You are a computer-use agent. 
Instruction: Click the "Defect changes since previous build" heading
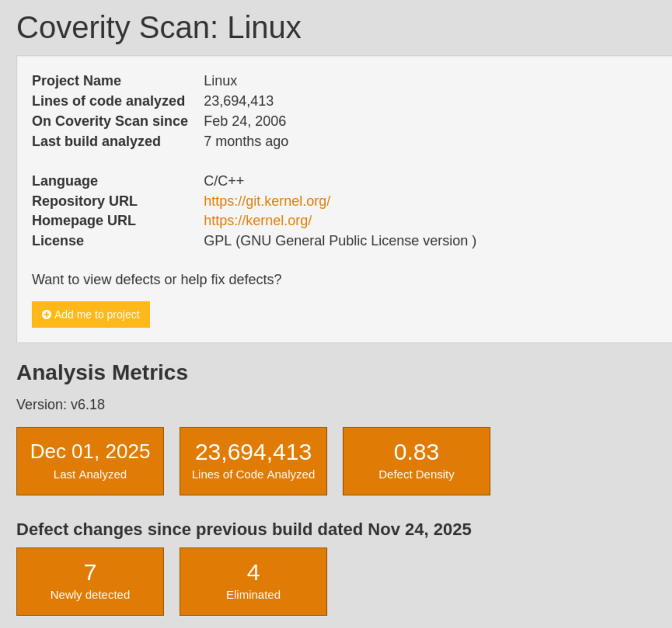[x=244, y=530]
